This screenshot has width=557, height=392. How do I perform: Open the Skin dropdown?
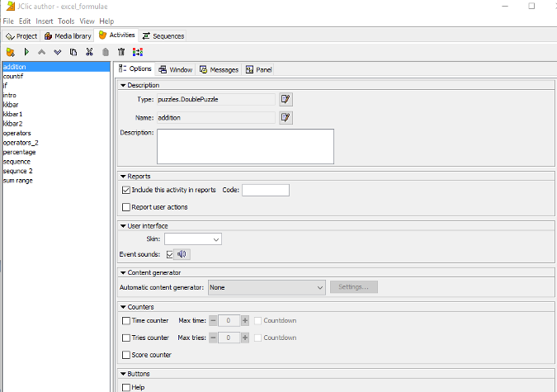pos(193,239)
